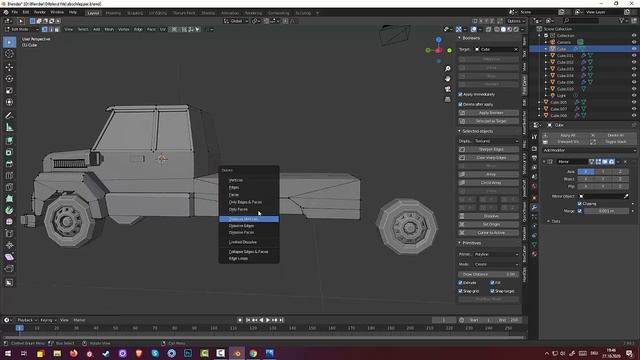This screenshot has height=360, width=640.
Task: Select the Loop Cut tool
Action: [9, 176]
